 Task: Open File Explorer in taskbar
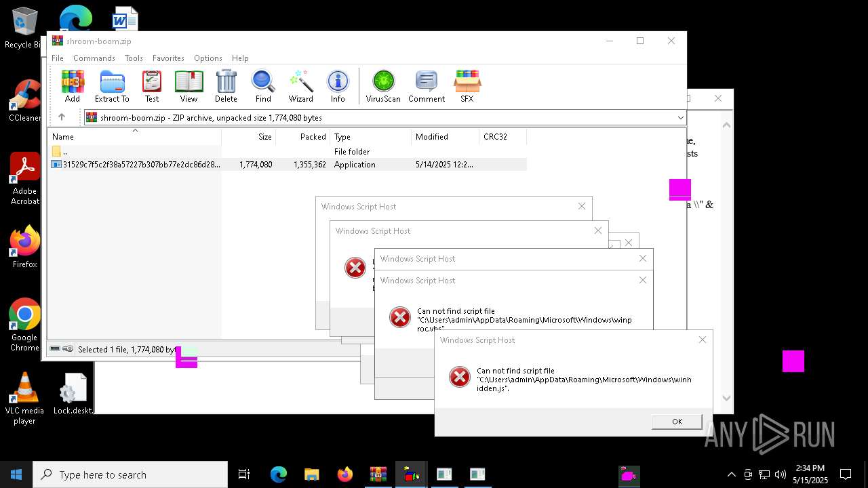311,474
